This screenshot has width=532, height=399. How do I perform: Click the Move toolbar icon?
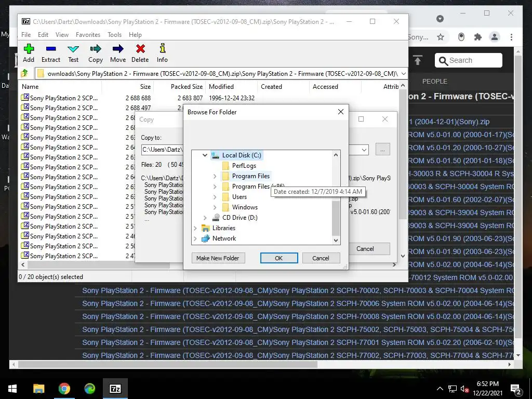[x=118, y=54]
